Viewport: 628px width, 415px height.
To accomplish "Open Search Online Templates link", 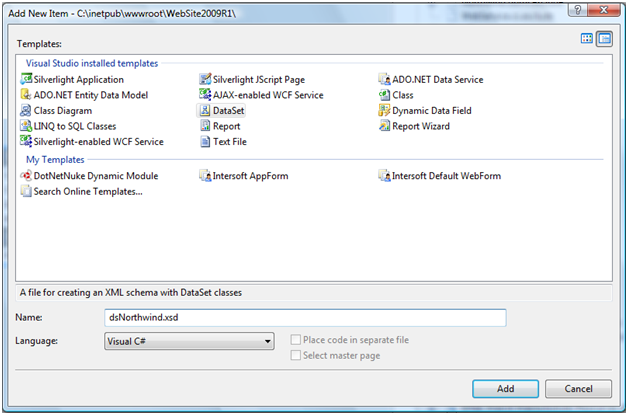I will click(88, 191).
